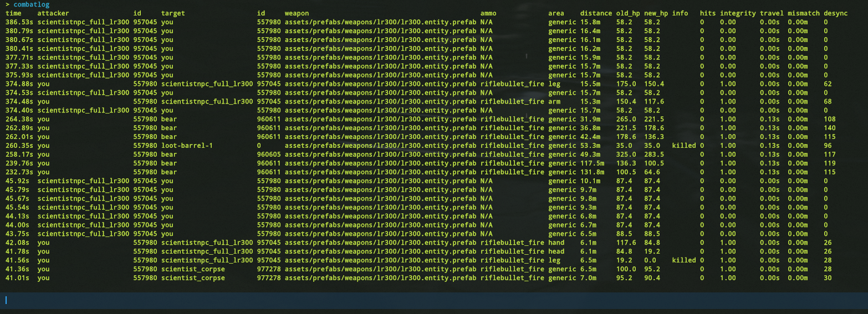Click the 'desync' column header

coord(835,13)
